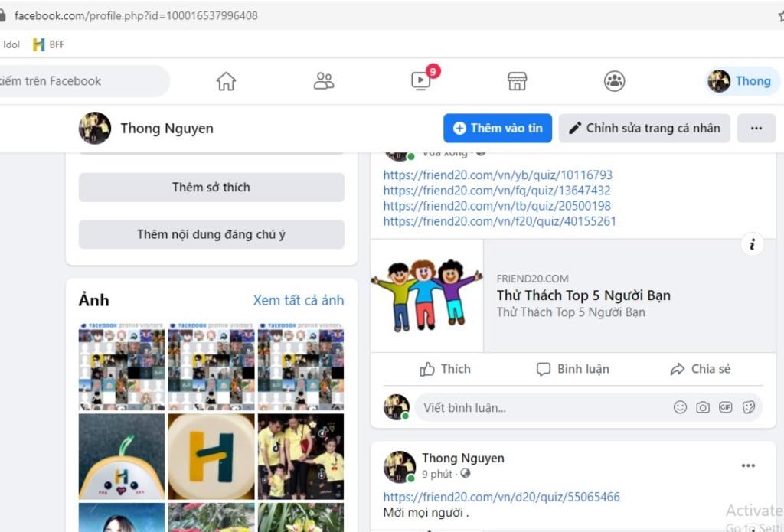Click the three friends cartoon preview image
The image size is (784, 532).
(x=426, y=295)
